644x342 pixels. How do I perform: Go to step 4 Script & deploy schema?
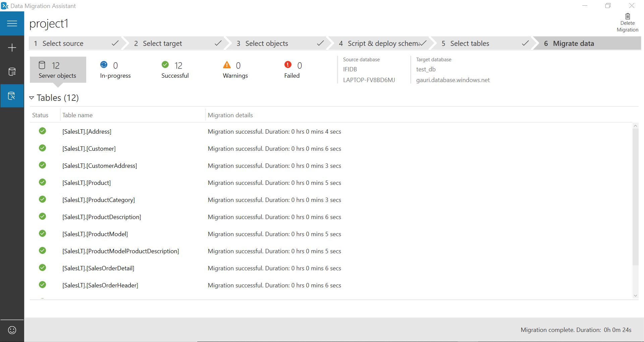pos(382,44)
